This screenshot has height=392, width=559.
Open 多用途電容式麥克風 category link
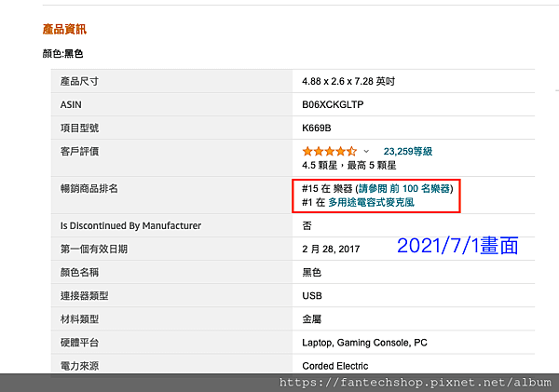coord(371,202)
